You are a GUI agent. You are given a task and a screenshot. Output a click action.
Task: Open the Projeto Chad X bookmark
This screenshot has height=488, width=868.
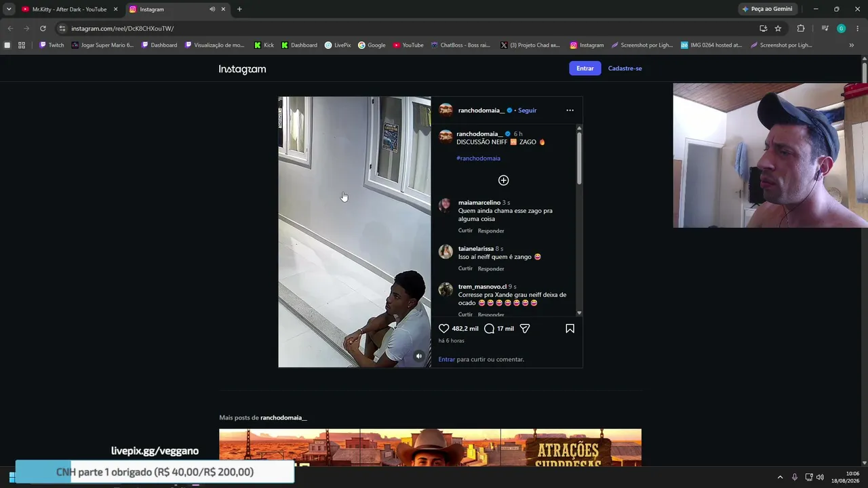(530, 45)
